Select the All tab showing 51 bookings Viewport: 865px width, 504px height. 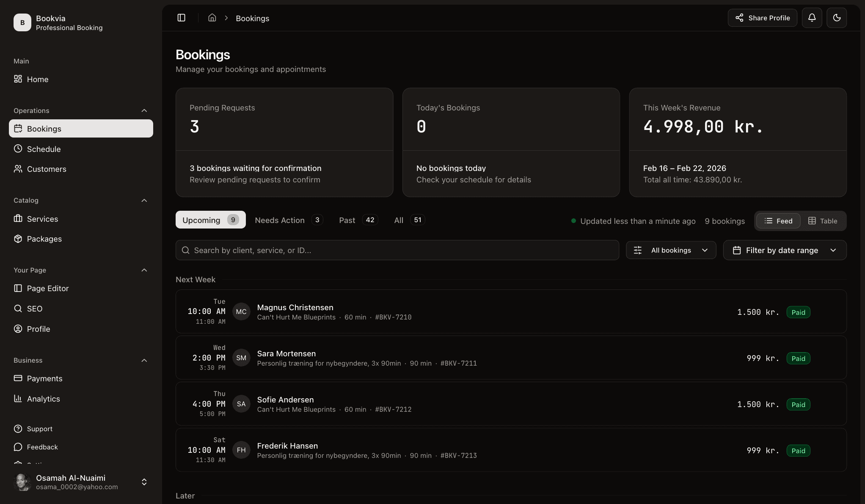[408, 220]
